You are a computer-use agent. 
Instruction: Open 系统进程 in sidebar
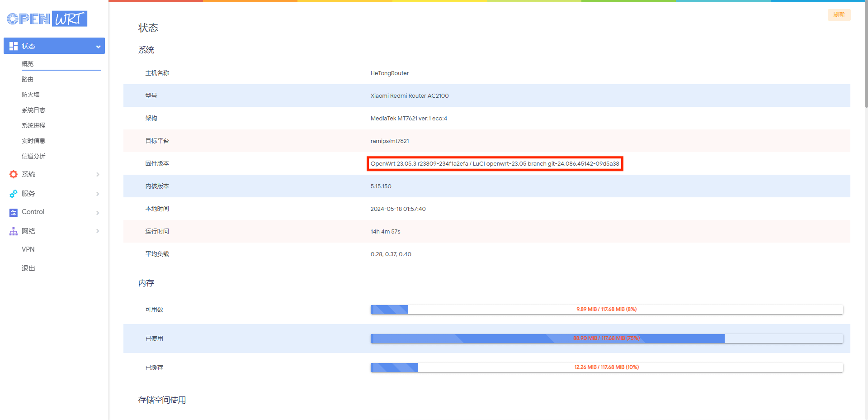coord(33,125)
